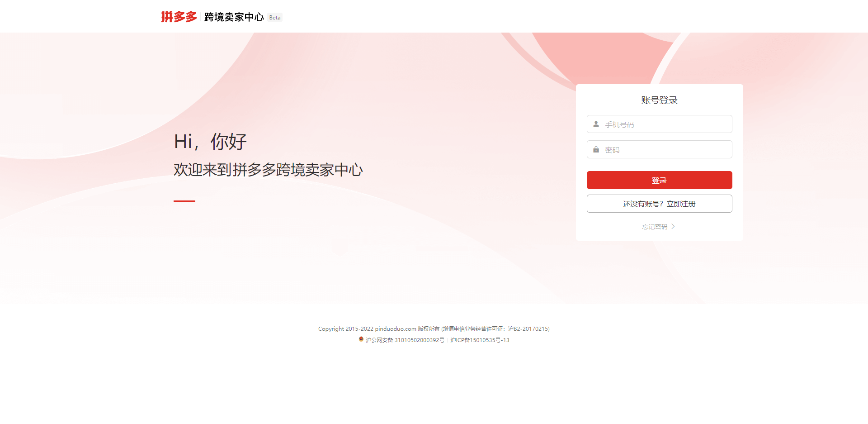Click the Hi，你好 greeting text
Screen dimensions: 868x424
(x=210, y=142)
